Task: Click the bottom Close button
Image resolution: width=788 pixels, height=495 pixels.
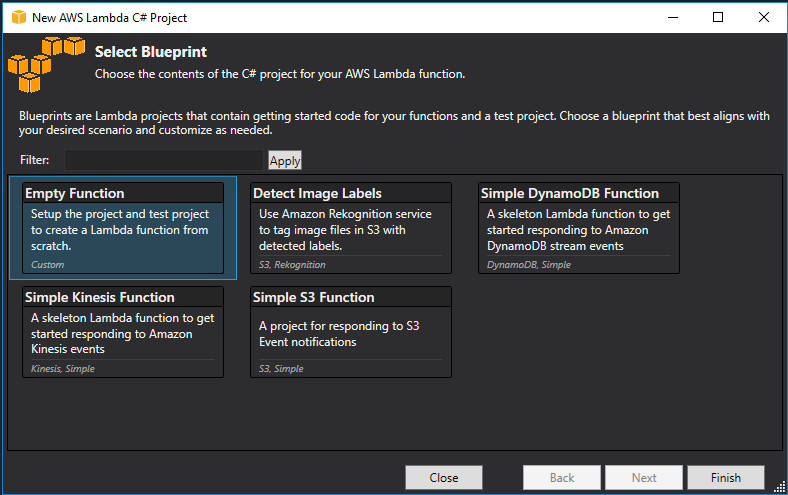Action: 444,478
